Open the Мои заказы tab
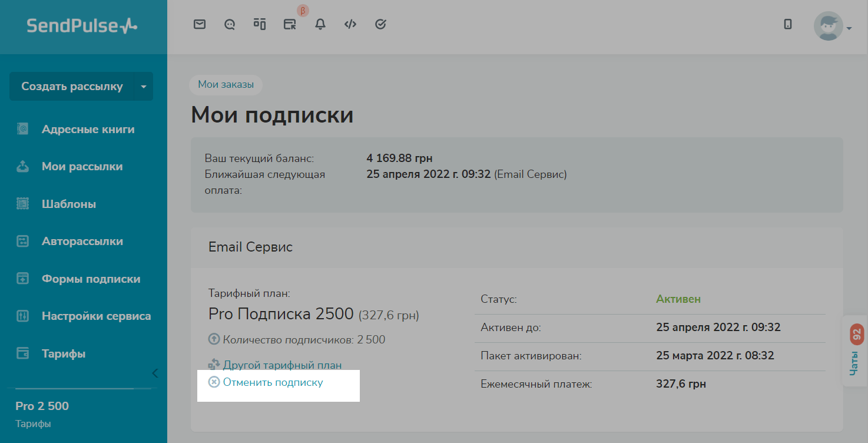Image resolution: width=868 pixels, height=443 pixels. 226,85
